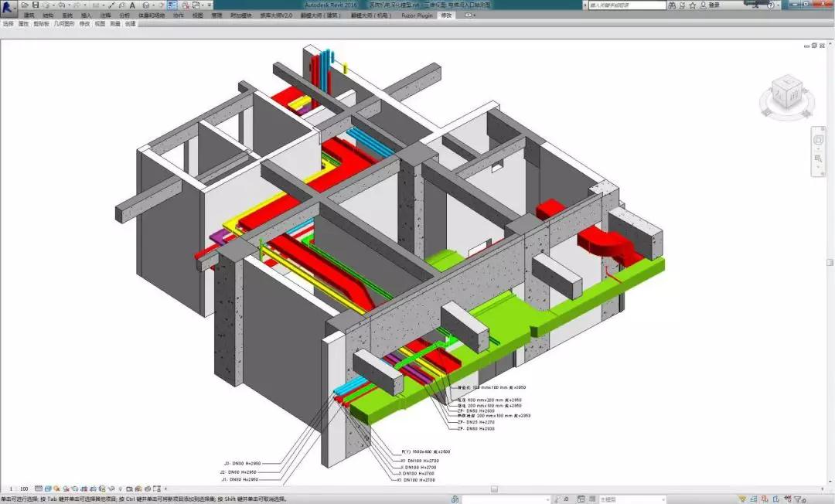Click Show Rendering Dialog teapot icon
This screenshot has height=504, width=835.
(x=74, y=489)
